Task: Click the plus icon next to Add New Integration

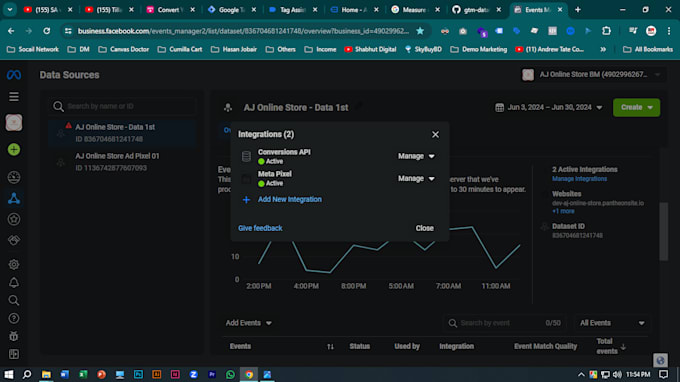Action: 246,200
